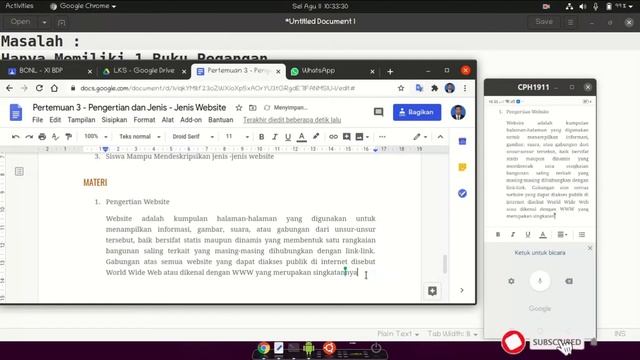Collapse the menus with the up chevron
The width and height of the screenshot is (640, 360).
[x=440, y=137]
